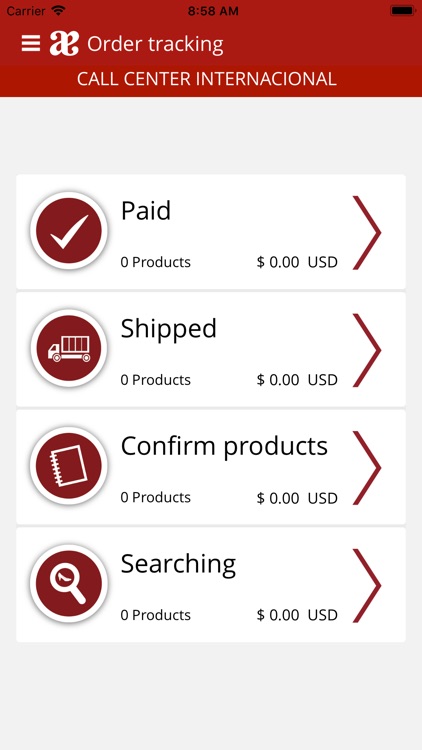Click the Shipped truck icon

(x=69, y=348)
